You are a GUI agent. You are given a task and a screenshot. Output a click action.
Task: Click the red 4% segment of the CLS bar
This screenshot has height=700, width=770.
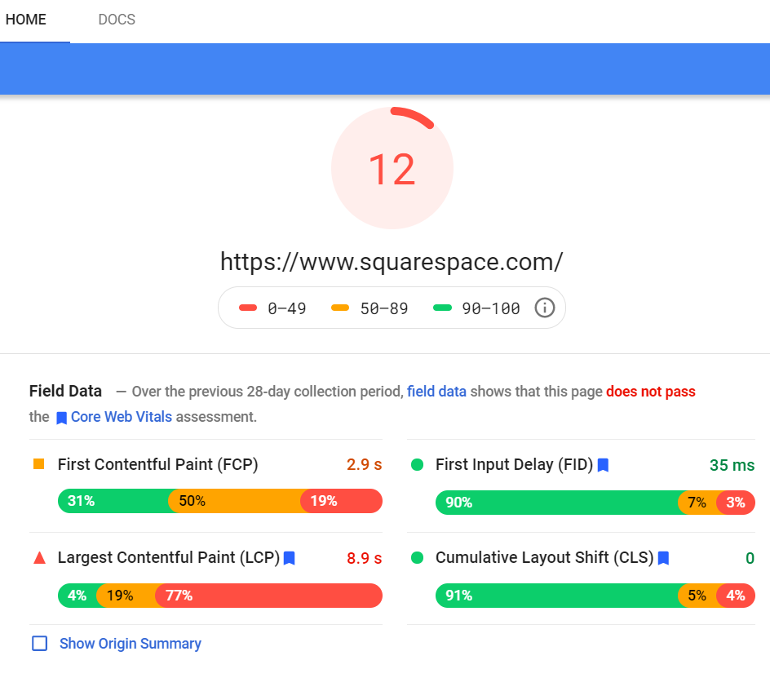736,596
